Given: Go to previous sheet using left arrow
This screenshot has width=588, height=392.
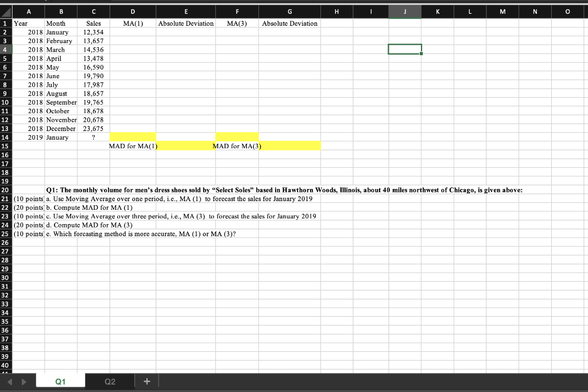Looking at the screenshot, I should click(x=10, y=382).
